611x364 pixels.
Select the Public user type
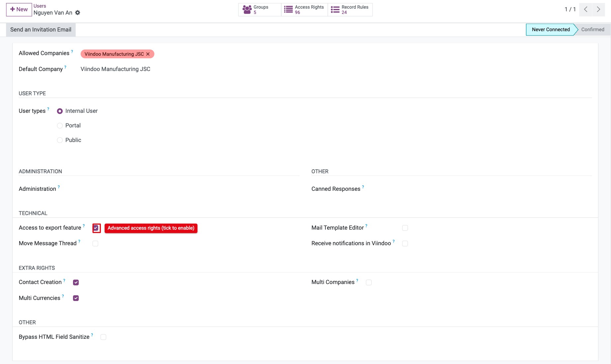[x=60, y=140]
